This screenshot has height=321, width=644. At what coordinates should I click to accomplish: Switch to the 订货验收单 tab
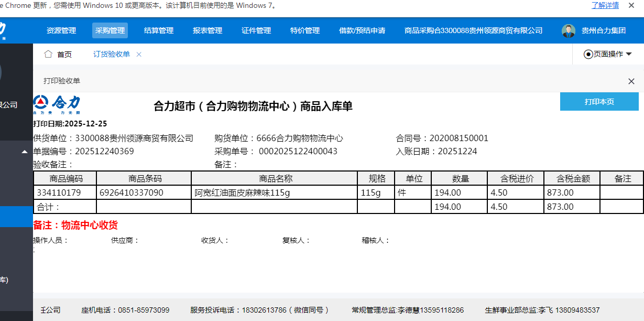coord(112,54)
